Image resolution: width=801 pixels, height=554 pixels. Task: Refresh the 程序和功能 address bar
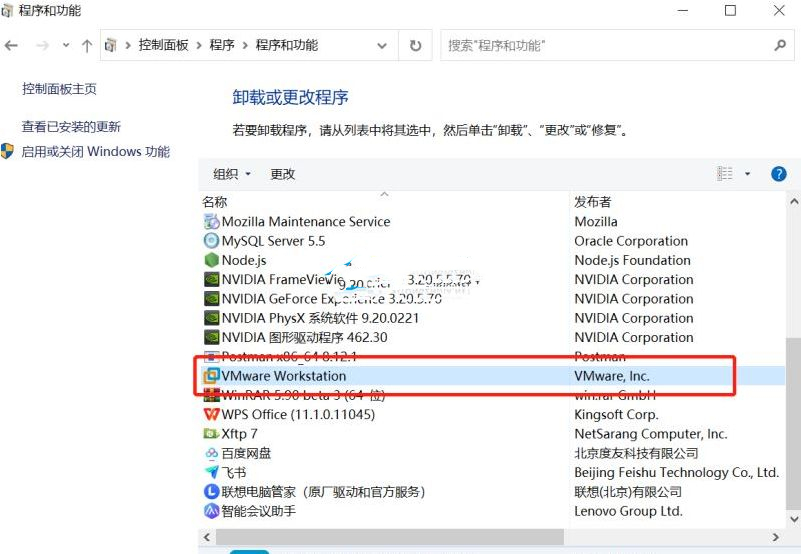(415, 45)
